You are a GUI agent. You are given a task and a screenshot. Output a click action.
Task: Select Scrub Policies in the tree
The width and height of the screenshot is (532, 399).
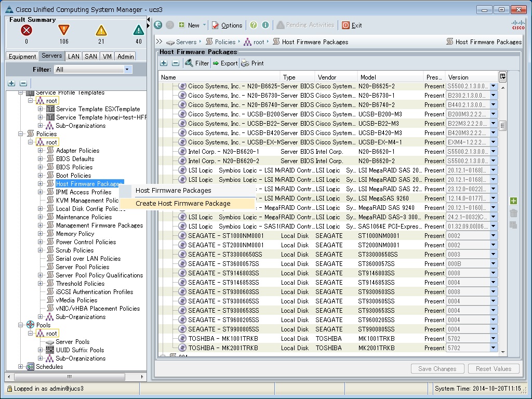click(75, 250)
